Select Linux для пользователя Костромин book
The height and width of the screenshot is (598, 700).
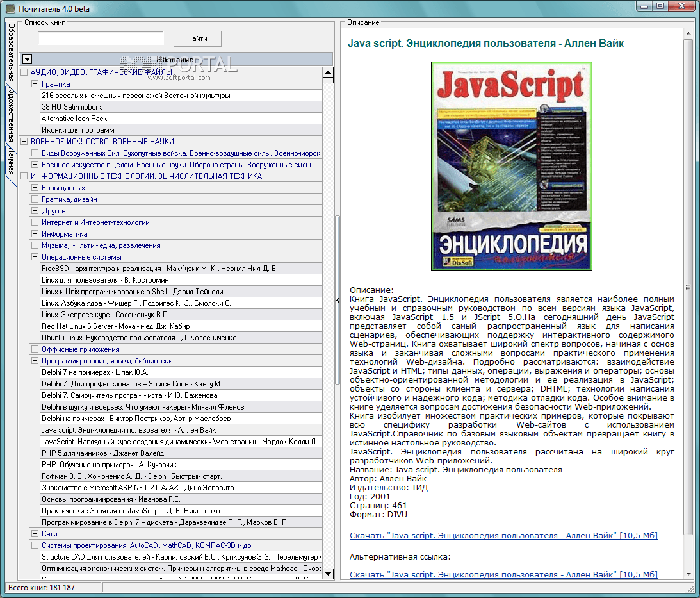(x=181, y=280)
